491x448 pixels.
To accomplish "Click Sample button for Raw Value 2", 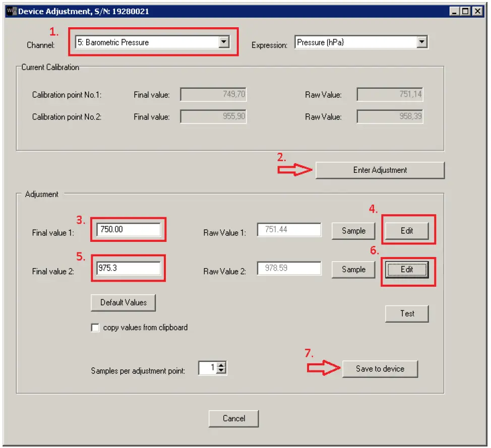I will pyautogui.click(x=353, y=270).
